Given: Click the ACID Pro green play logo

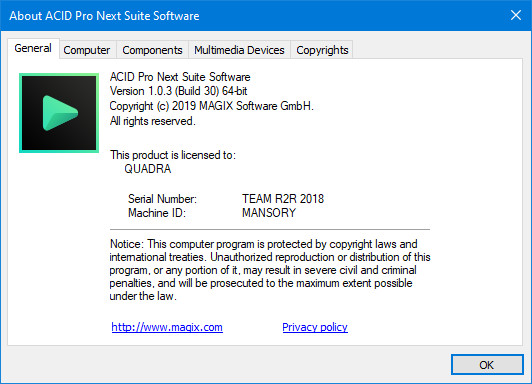Looking at the screenshot, I should pos(59,113).
